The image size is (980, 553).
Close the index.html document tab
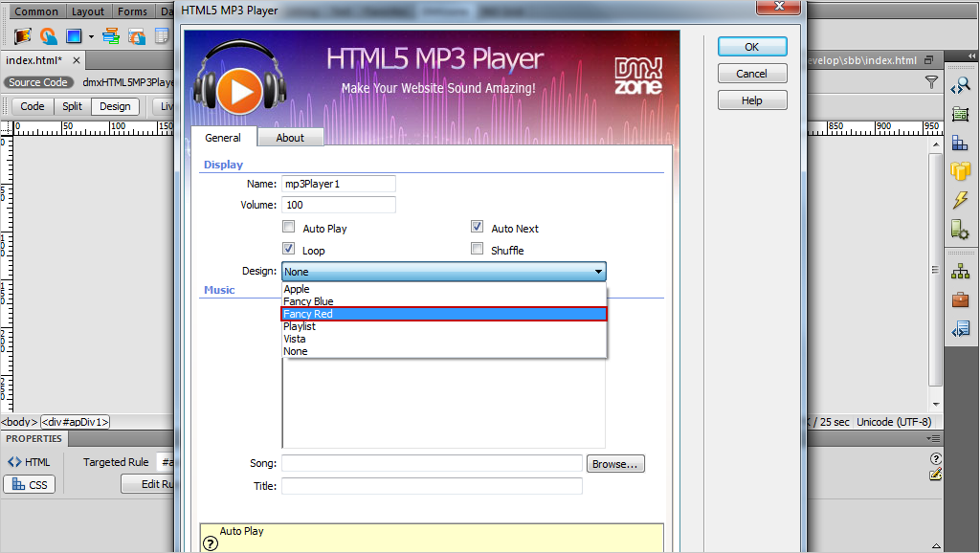77,60
